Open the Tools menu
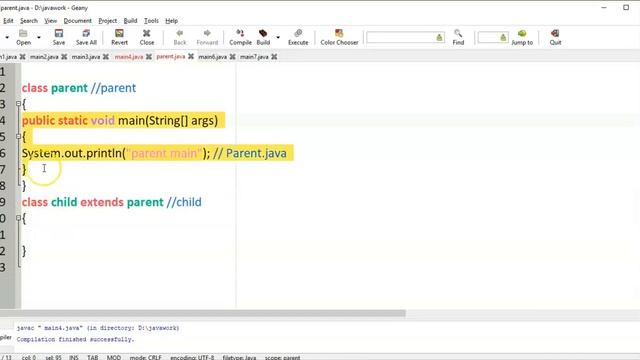 click(x=151, y=21)
